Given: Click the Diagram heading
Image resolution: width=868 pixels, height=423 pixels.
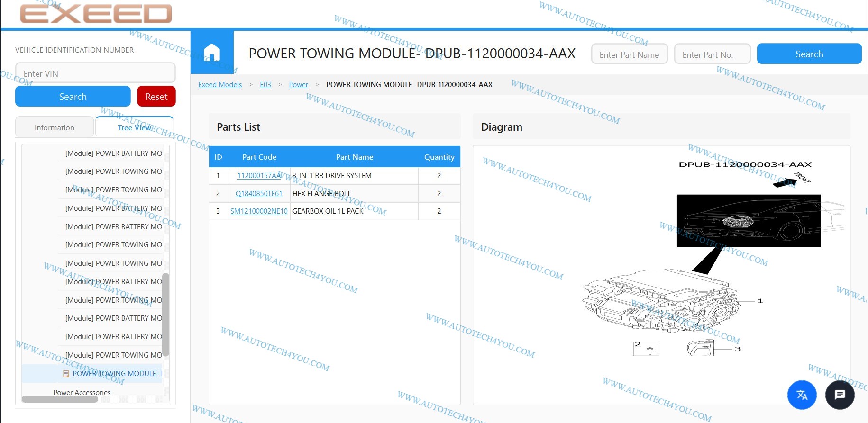Looking at the screenshot, I should point(502,127).
